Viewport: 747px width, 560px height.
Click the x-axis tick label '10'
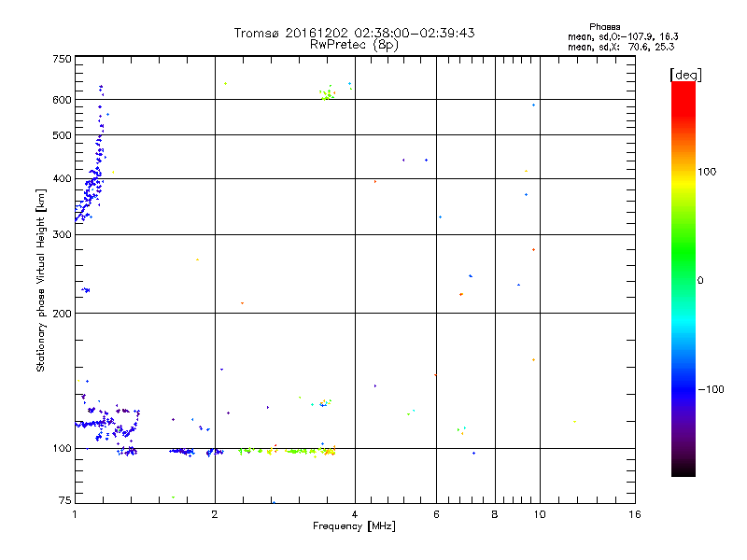point(540,514)
